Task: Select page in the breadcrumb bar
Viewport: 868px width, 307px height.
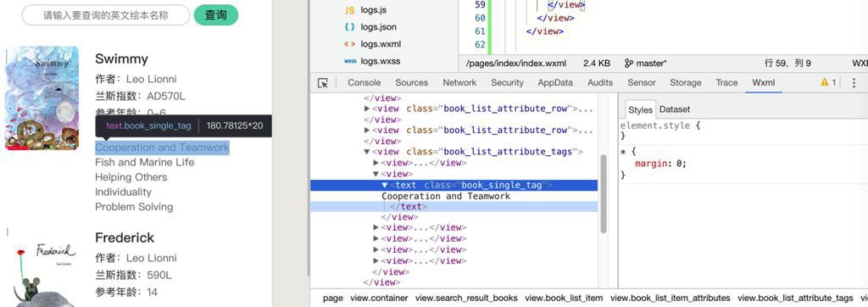Action: 332,299
